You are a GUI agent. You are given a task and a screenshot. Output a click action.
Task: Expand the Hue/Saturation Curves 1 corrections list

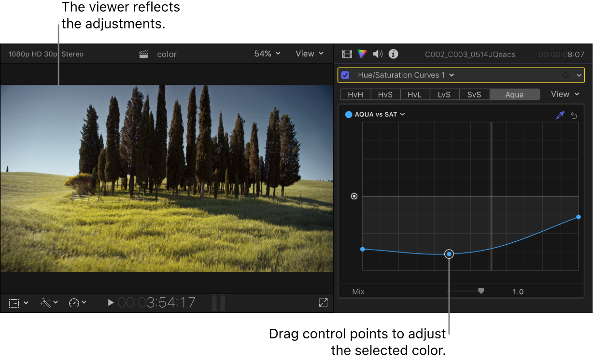(452, 75)
